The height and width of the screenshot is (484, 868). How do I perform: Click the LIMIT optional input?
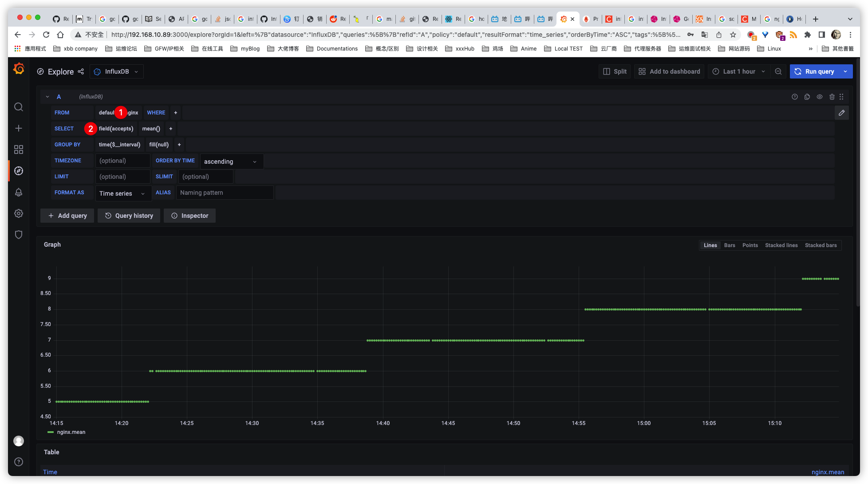123,177
